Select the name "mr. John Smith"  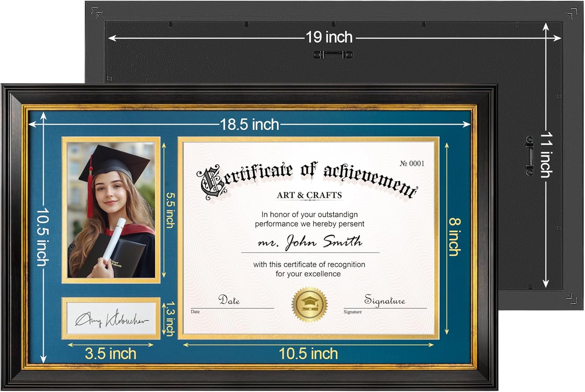click(x=310, y=242)
